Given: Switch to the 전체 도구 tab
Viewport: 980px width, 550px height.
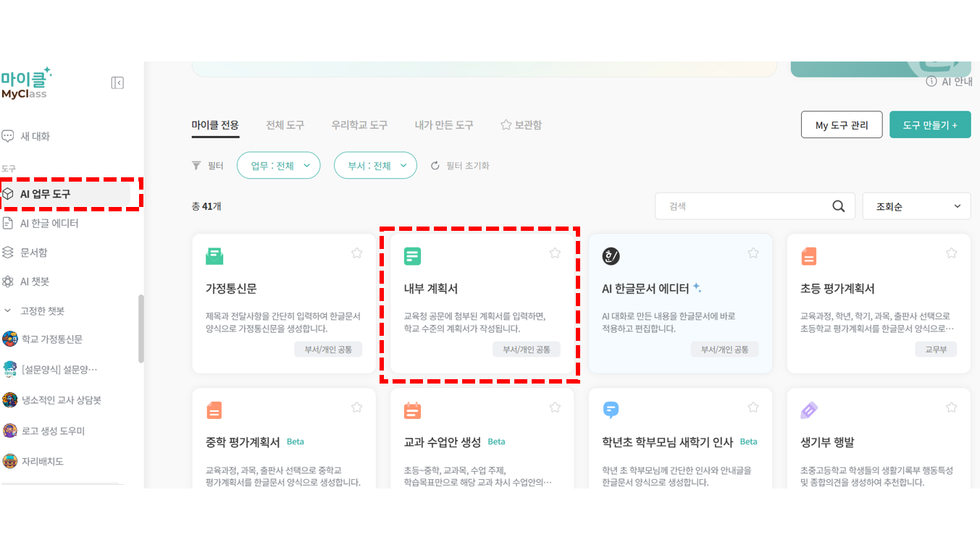Looking at the screenshot, I should click(x=285, y=125).
